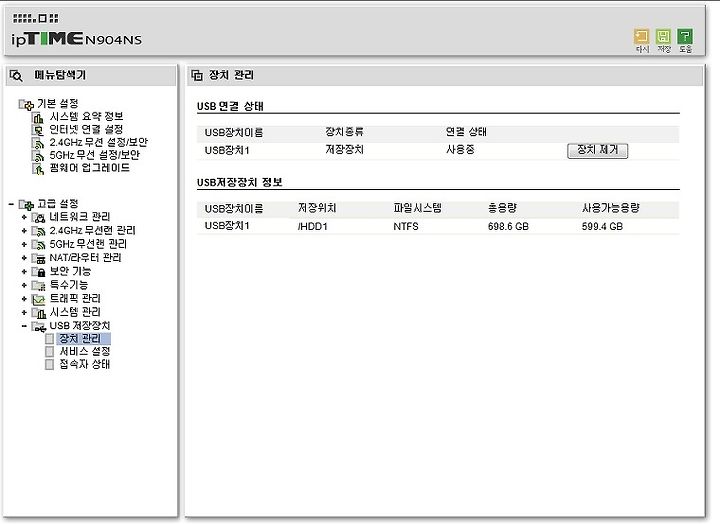Click the NTFS file system value
720x524 pixels.
[x=406, y=226]
